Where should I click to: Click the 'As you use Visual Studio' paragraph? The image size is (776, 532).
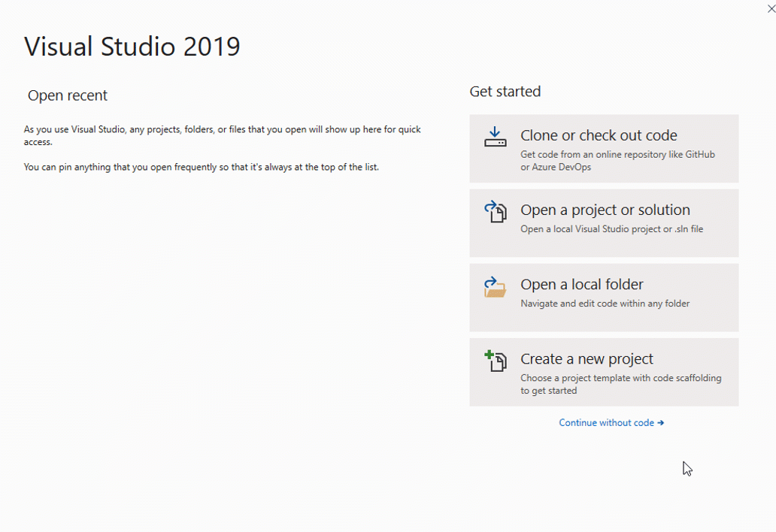223,135
